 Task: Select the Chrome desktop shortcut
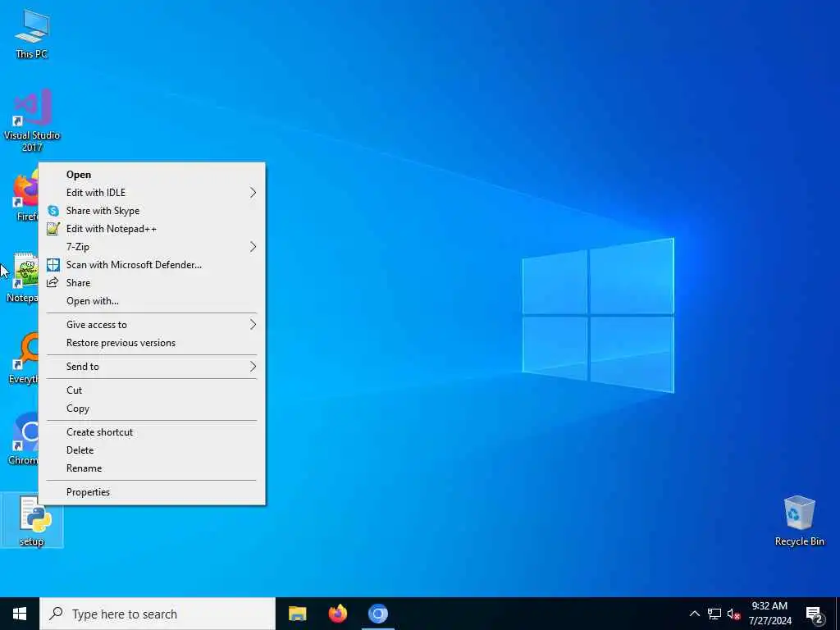(24, 440)
